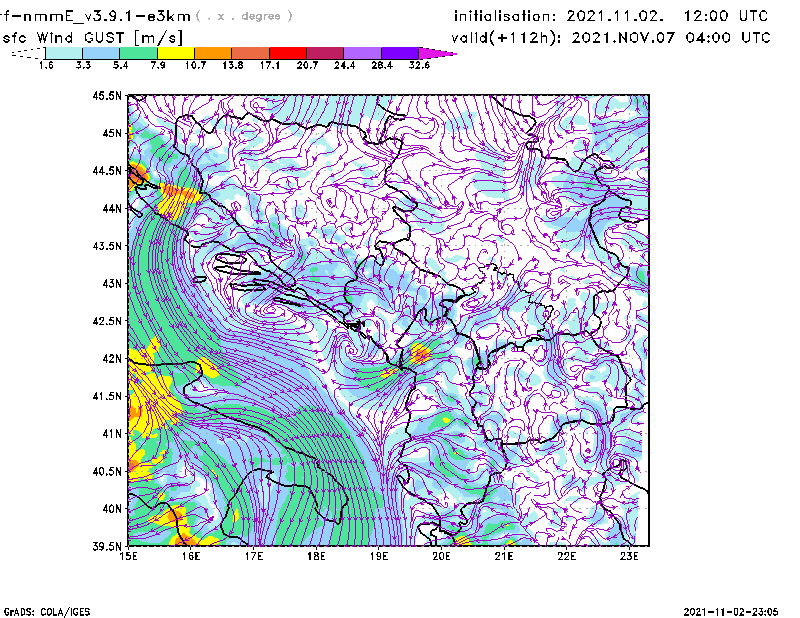Click the 45.5N latitude label
Viewport: 800px width, 618px height.
click(x=107, y=96)
